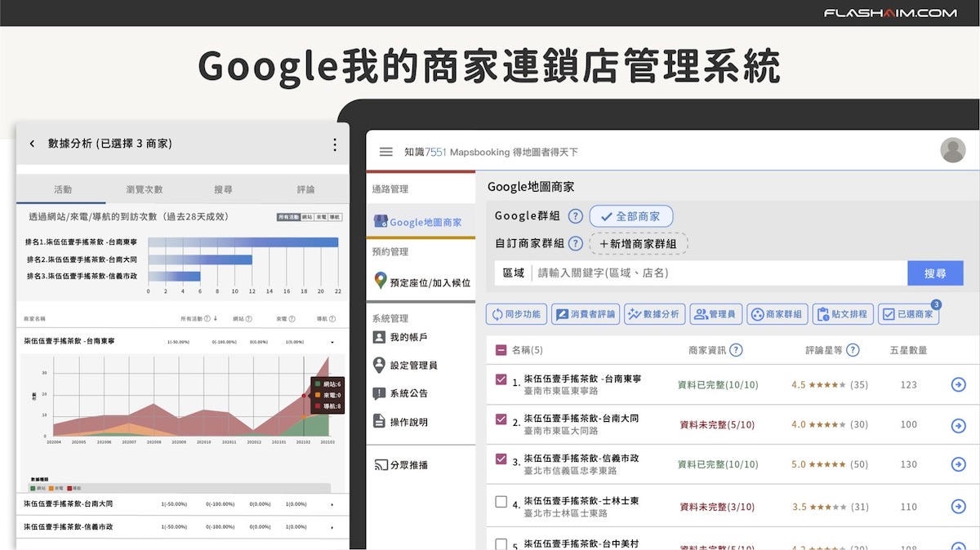Click 資料已完整(10/10) status for 台南東寧
Viewport: 980px width, 550px height.
(x=718, y=384)
